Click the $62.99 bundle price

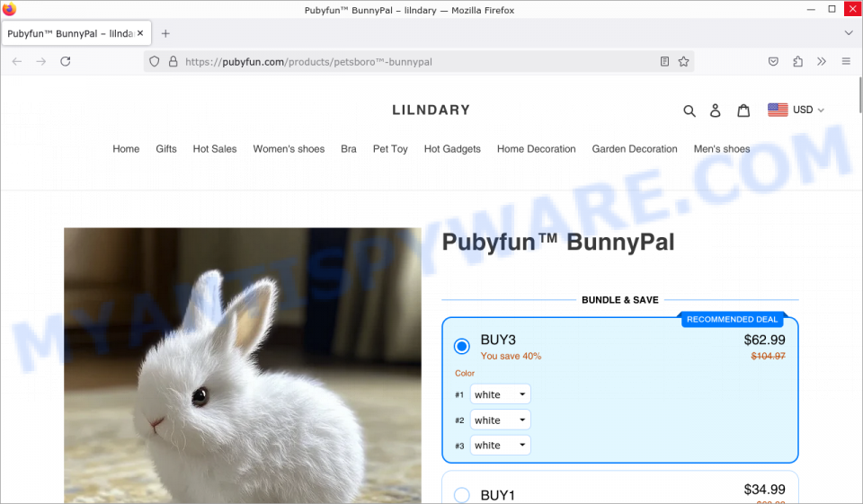pos(764,340)
